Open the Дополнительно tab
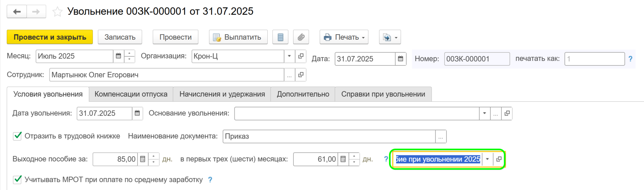Image resolution: width=644 pixels, height=190 pixels. 303,94
